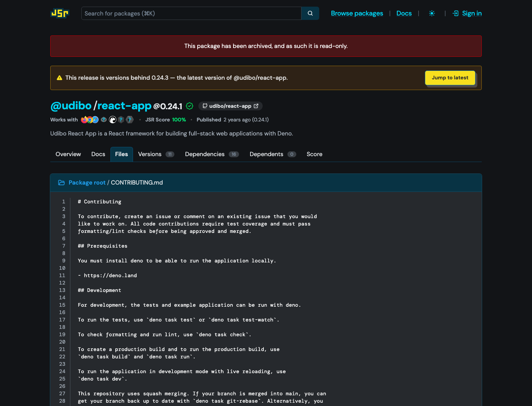Click the Sign in arrow icon
The image size is (532, 406).
coord(456,13)
